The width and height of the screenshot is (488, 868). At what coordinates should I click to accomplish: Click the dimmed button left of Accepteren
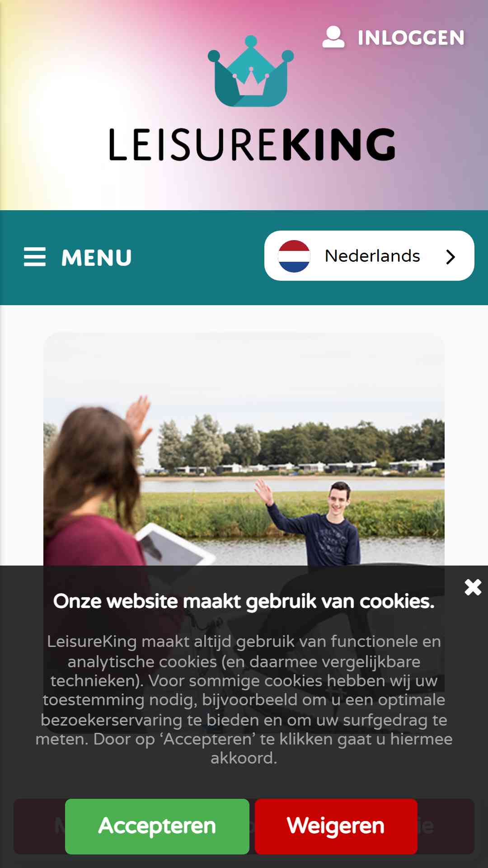coord(39,826)
